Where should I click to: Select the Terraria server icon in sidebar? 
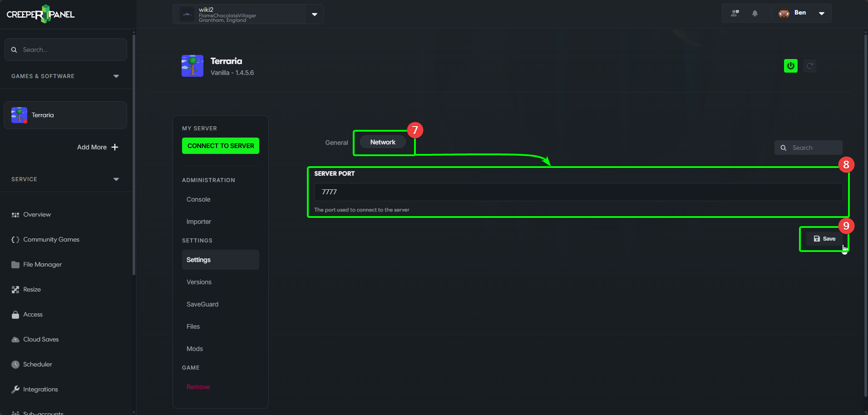19,115
